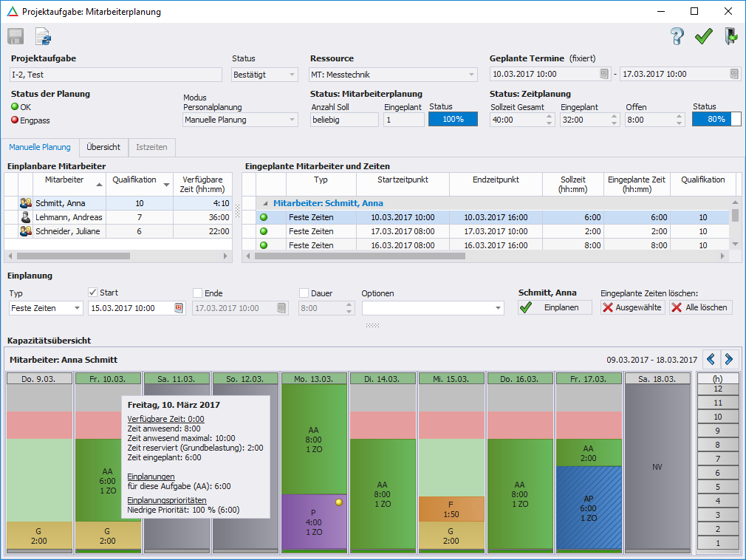Click the Einplanen button
The image size is (746, 560).
pos(555,307)
